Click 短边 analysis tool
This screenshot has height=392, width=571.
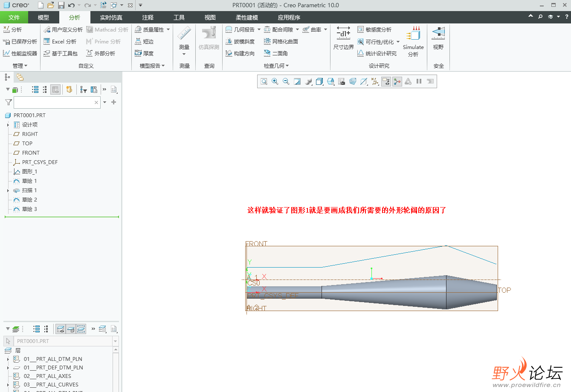tap(144, 41)
